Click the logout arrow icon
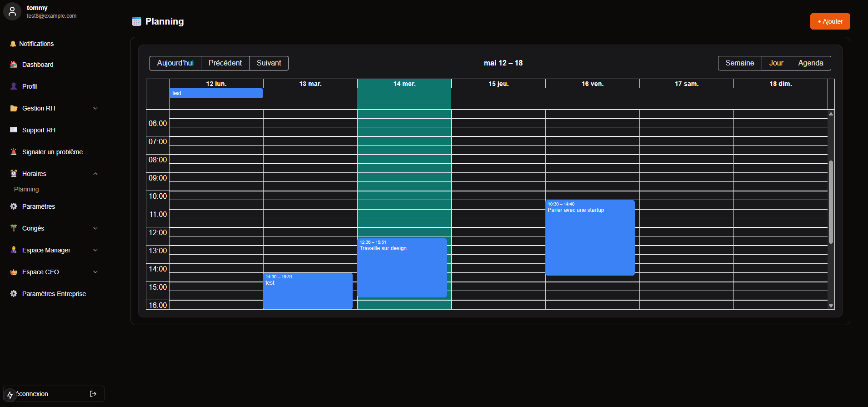 (93, 394)
